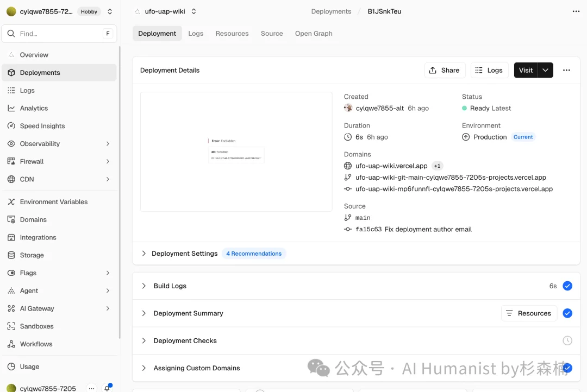This screenshot has width=587, height=392.
Task: Click the Usage pie icon
Action: pyautogui.click(x=11, y=366)
